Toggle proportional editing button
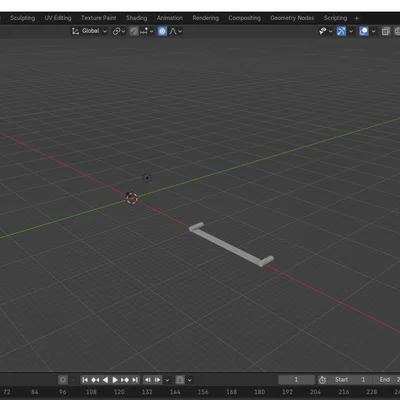This screenshot has width=400, height=400. 162,31
